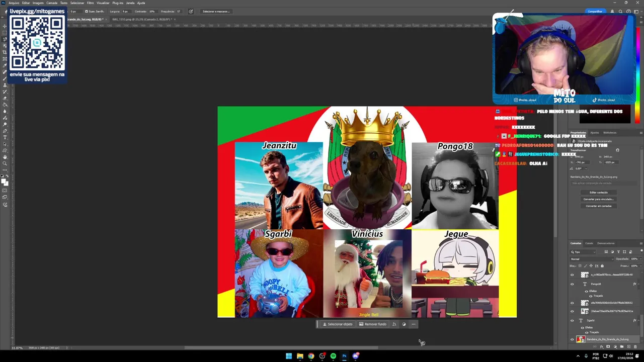Screen dimensions: 644x362
Task: Open the Arquivo menu
Action: click(14, 3)
